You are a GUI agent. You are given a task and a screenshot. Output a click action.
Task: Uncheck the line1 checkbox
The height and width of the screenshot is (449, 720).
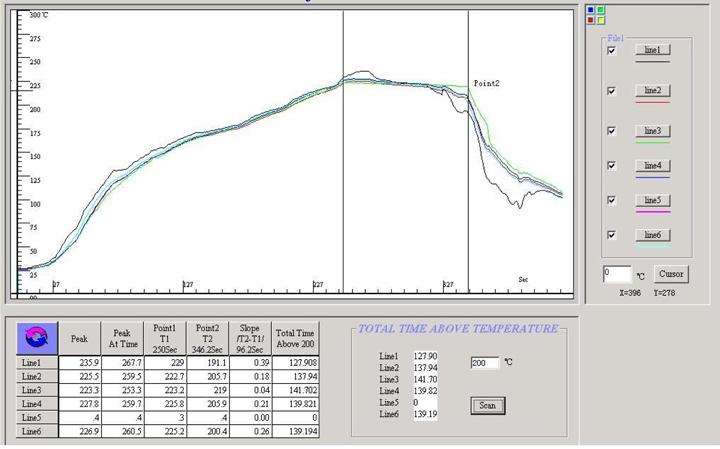coord(611,51)
